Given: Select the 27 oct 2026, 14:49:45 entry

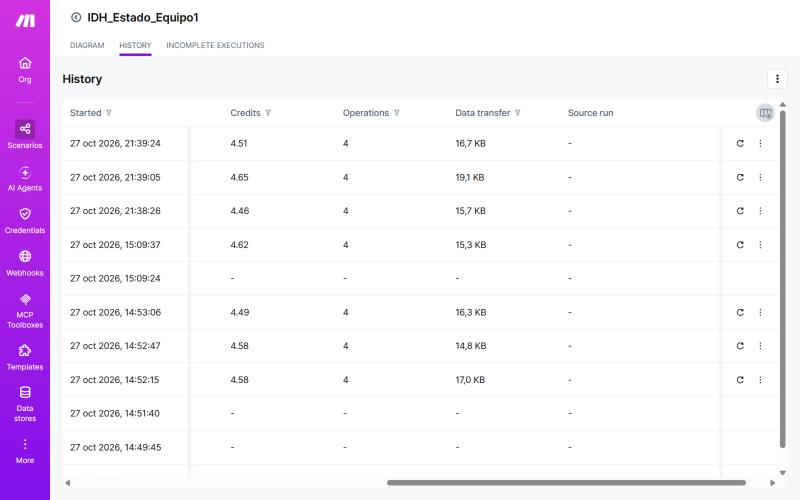Looking at the screenshot, I should pyautogui.click(x=115, y=447).
